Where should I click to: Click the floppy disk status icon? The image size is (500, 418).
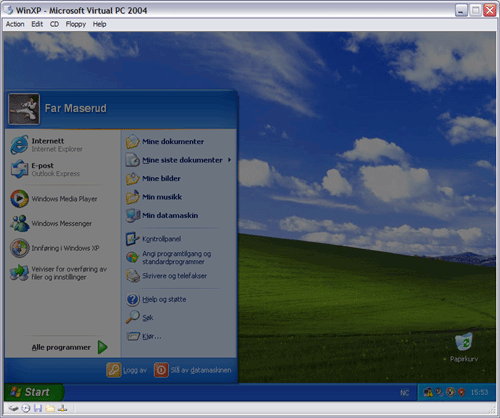coord(38,408)
